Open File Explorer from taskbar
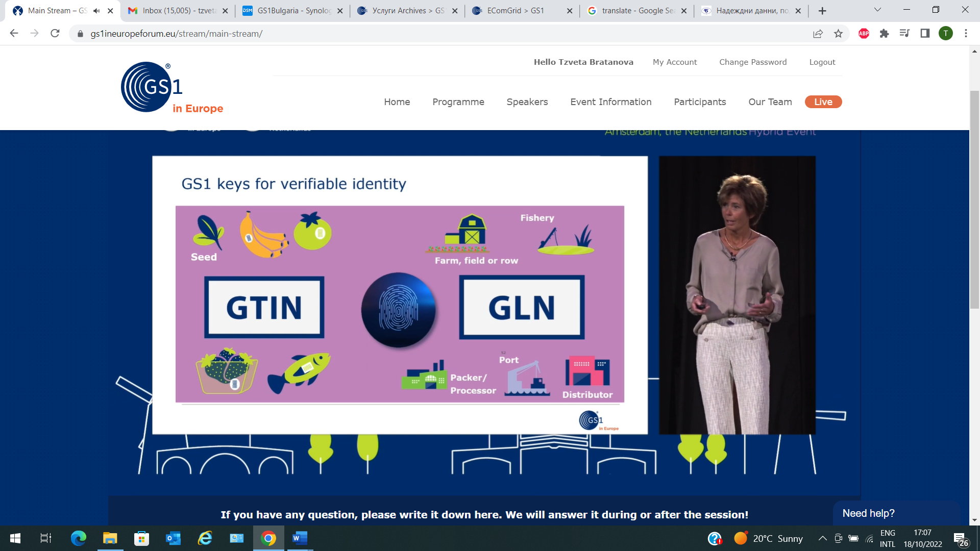The image size is (980, 551). point(110,538)
